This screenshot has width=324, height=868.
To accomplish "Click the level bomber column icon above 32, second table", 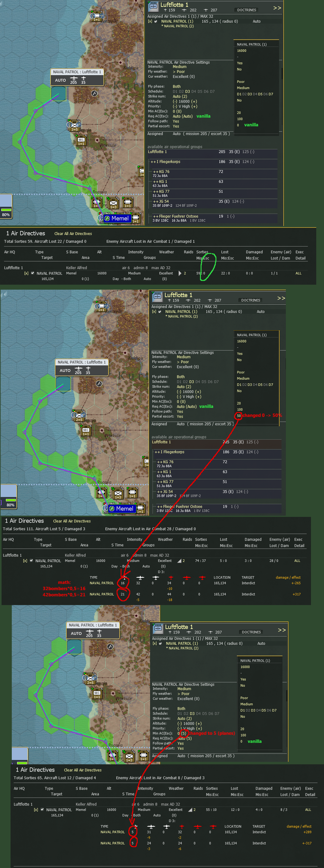I will [140, 577].
